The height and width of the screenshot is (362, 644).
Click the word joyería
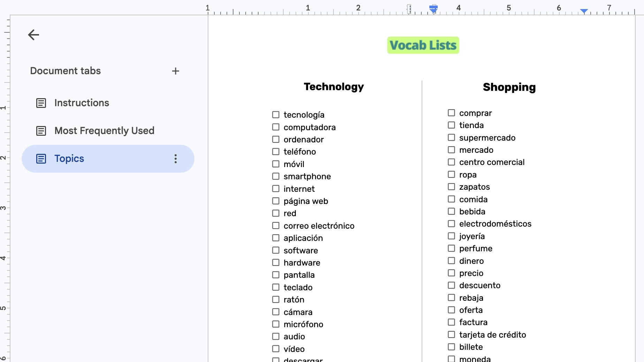pos(472,236)
